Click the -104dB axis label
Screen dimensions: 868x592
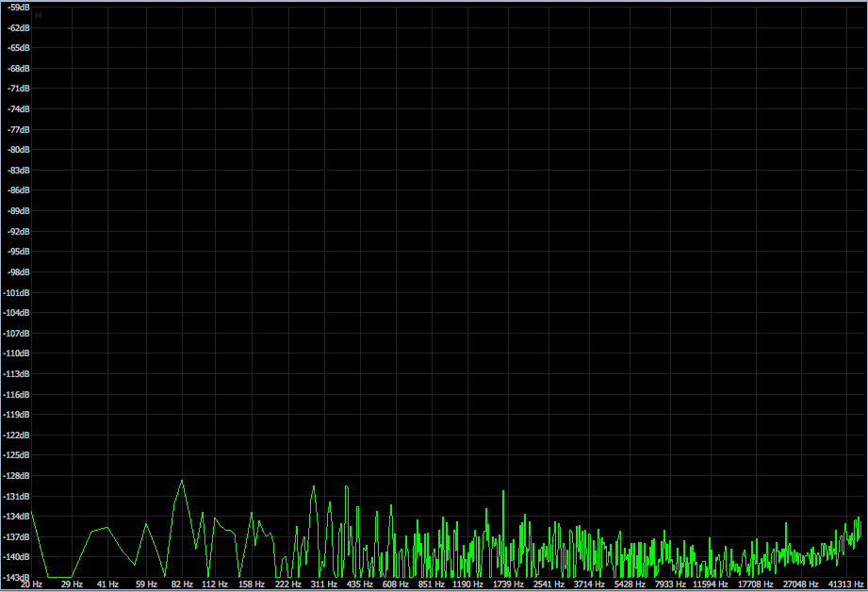(x=17, y=312)
